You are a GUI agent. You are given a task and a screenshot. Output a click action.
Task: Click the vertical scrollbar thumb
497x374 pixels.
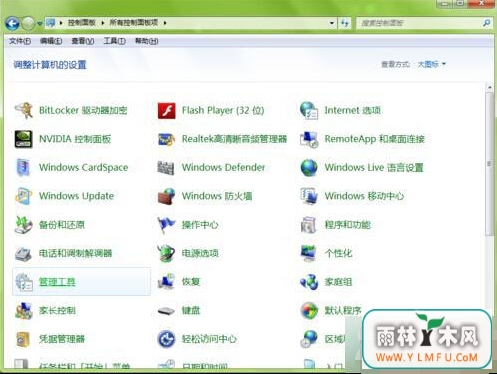tap(489, 164)
